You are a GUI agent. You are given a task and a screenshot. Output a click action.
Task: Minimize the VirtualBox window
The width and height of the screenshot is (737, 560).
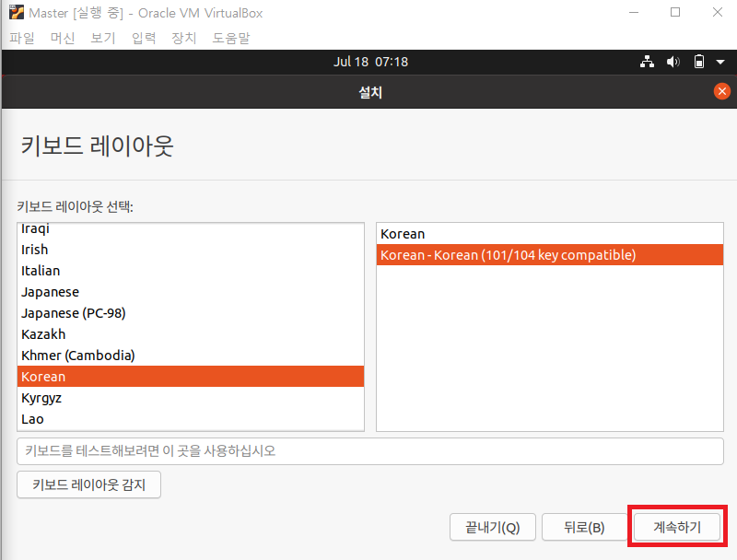click(634, 12)
